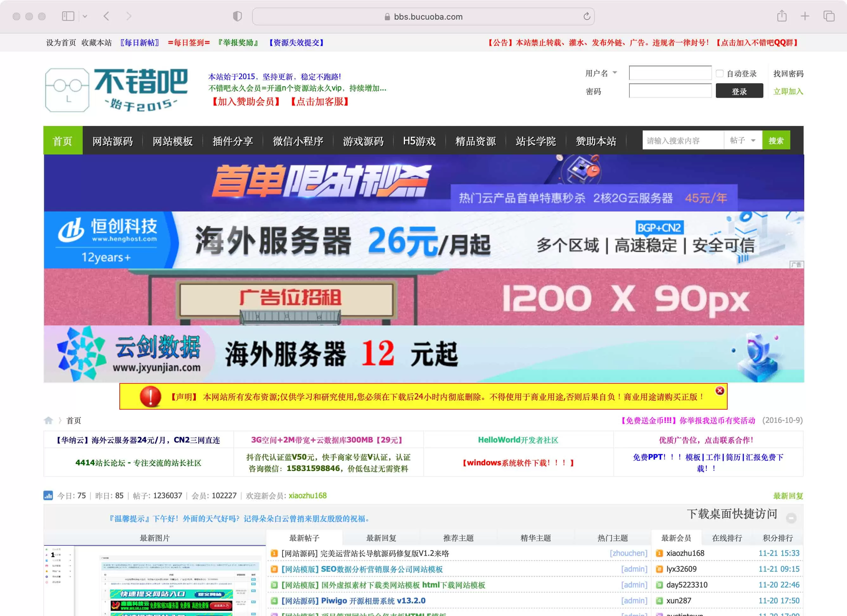
Task: Expand the 用户名 login type dropdown
Action: pyautogui.click(x=601, y=73)
